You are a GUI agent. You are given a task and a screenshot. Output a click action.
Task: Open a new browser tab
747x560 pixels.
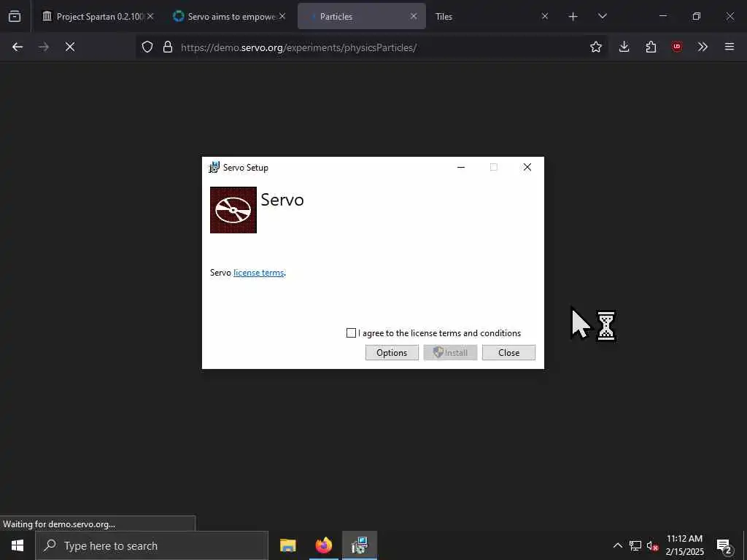click(573, 17)
